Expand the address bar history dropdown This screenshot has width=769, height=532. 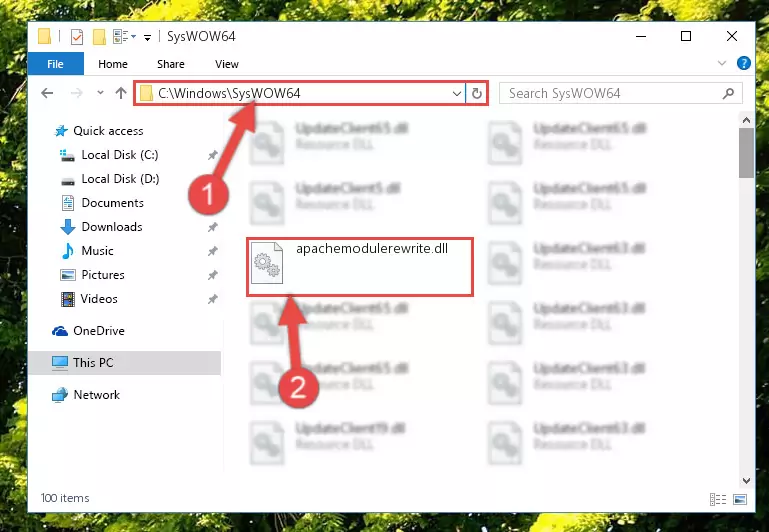point(457,93)
